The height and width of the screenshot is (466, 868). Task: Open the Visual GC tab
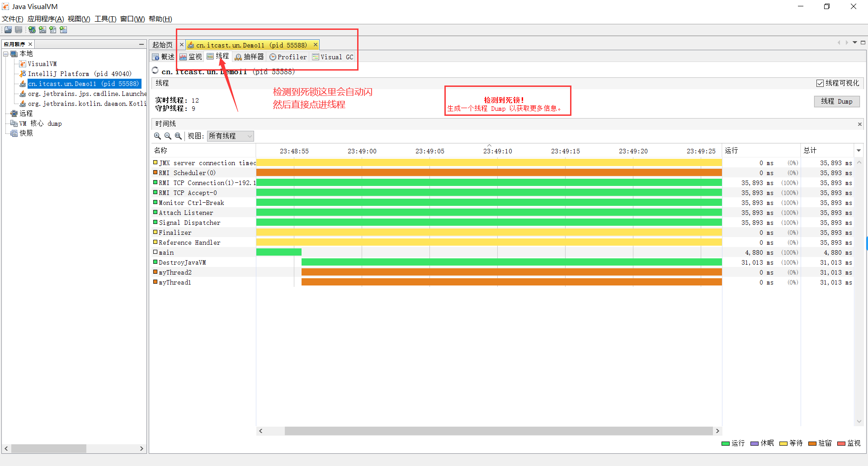(333, 57)
